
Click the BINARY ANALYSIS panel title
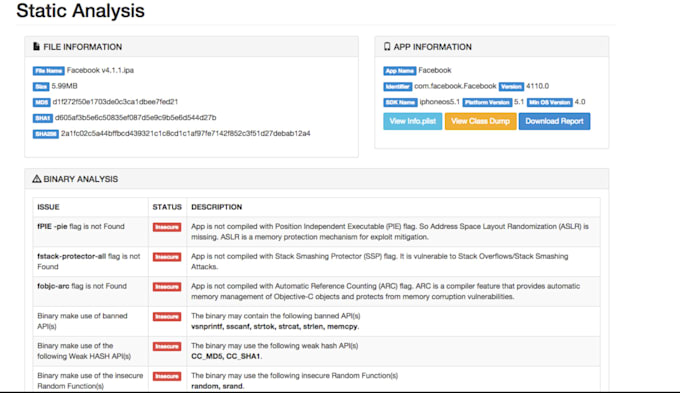tap(81, 179)
